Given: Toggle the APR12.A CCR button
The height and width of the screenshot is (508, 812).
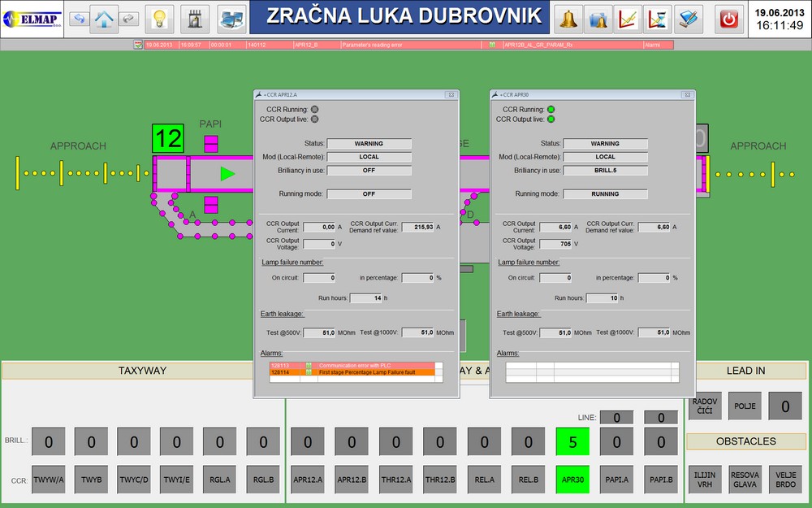Looking at the screenshot, I should (x=308, y=480).
